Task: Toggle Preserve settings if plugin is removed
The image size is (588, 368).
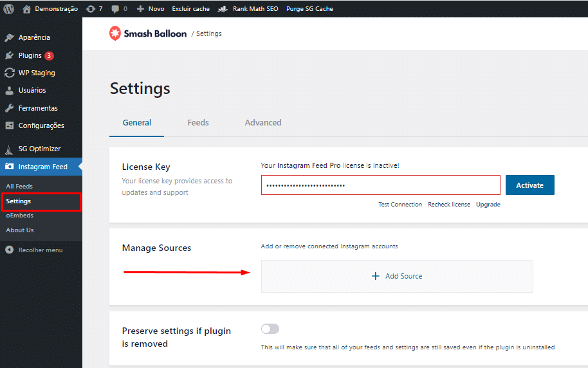Action: coord(270,329)
